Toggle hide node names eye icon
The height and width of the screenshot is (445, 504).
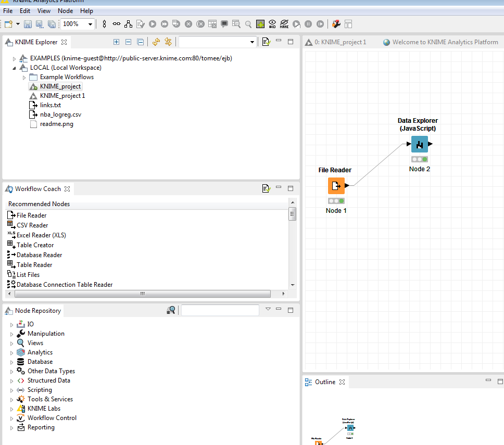pyautogui.click(x=284, y=24)
